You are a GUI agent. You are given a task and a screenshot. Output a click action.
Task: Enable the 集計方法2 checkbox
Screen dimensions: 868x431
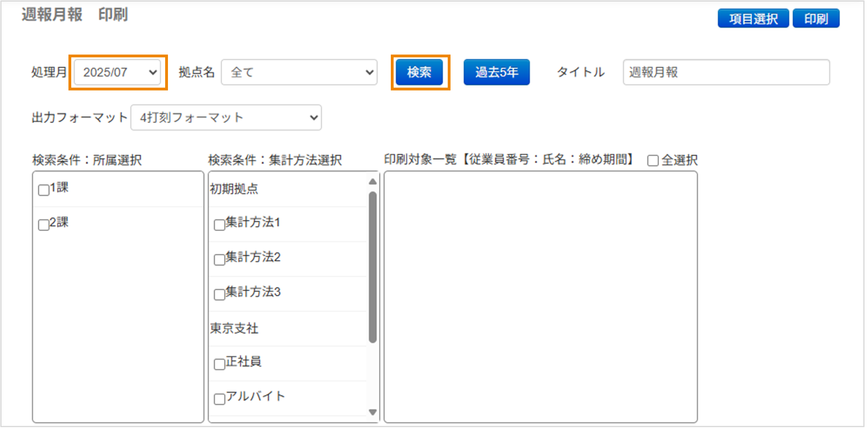[219, 260]
